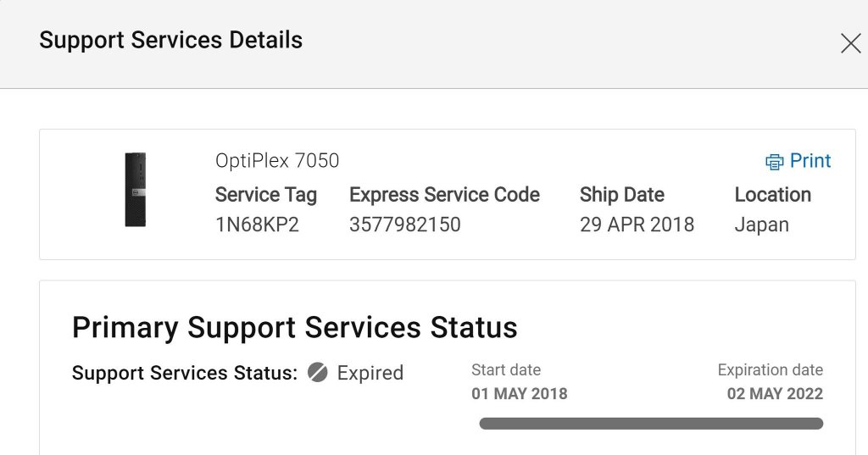Click the warranty duration progress bar
868x455 pixels.
pos(651,424)
